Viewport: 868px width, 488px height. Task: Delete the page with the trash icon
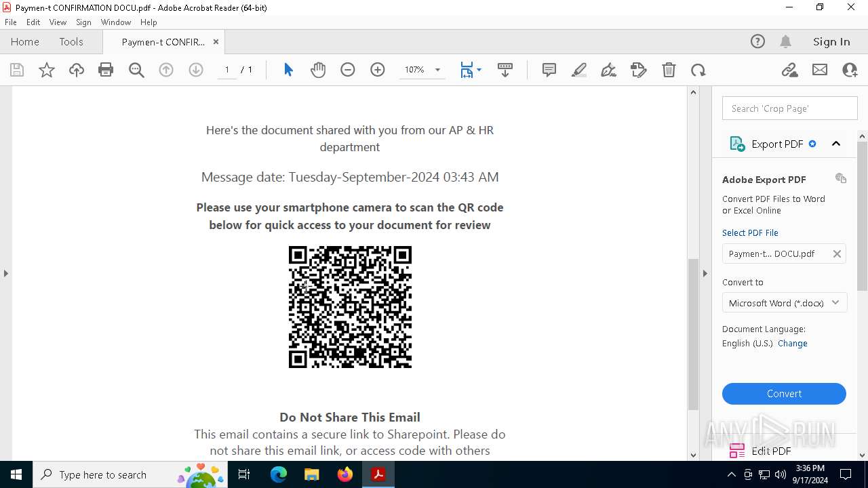669,70
